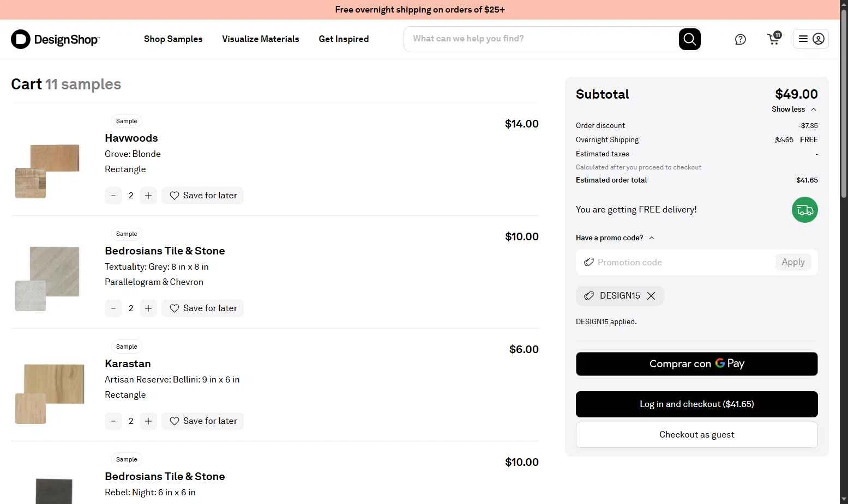Open Bedrosians Rebel Night product title
The height and width of the screenshot is (504, 848).
click(165, 476)
